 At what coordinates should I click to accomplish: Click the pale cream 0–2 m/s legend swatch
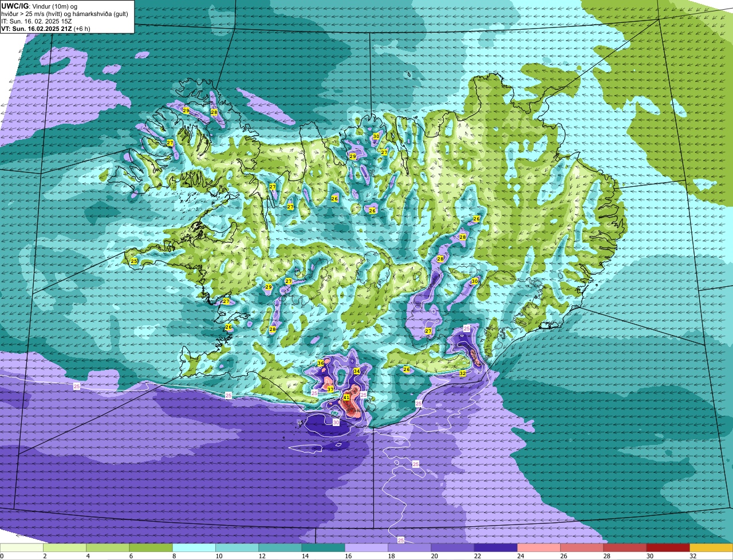click(21, 547)
